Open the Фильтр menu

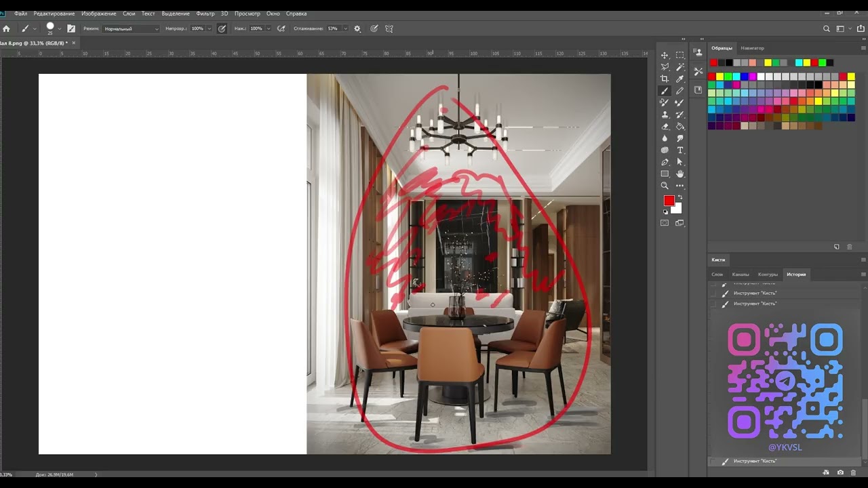pyautogui.click(x=205, y=14)
